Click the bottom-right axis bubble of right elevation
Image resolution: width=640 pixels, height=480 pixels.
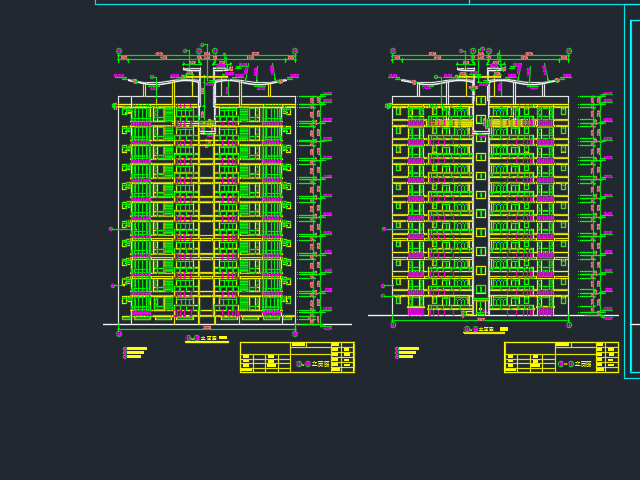[569, 325]
